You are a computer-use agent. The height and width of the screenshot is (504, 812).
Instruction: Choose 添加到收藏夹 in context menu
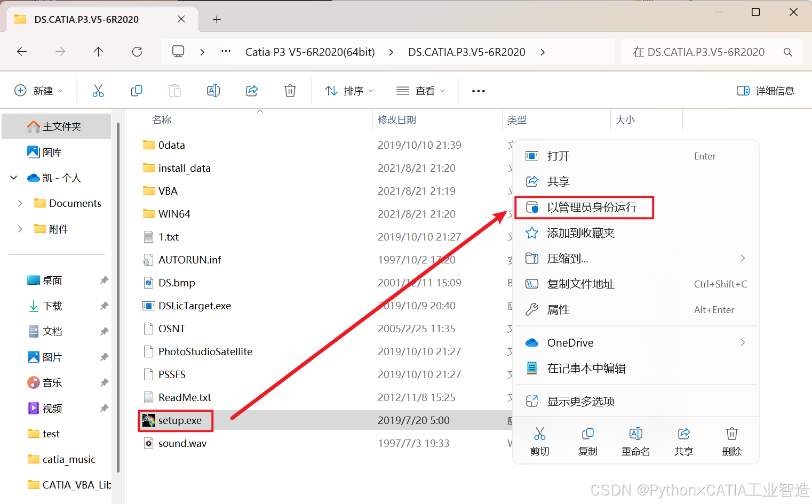pyautogui.click(x=636, y=233)
